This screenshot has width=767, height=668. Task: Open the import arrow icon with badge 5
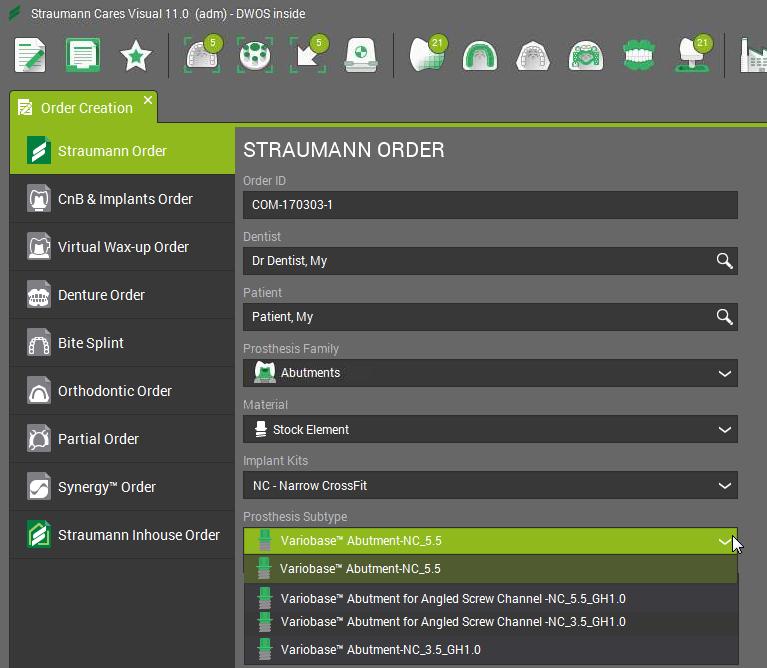[309, 54]
